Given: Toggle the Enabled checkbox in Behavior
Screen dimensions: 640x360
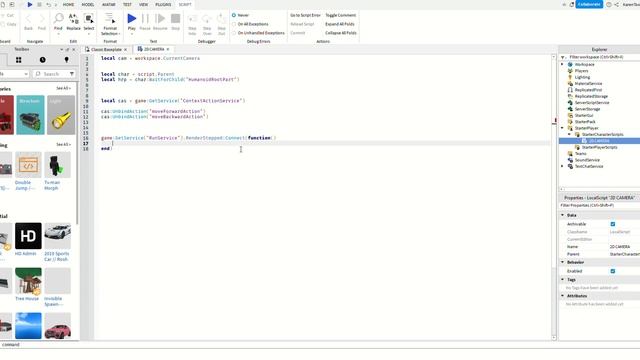Looking at the screenshot, I should pos(613,271).
